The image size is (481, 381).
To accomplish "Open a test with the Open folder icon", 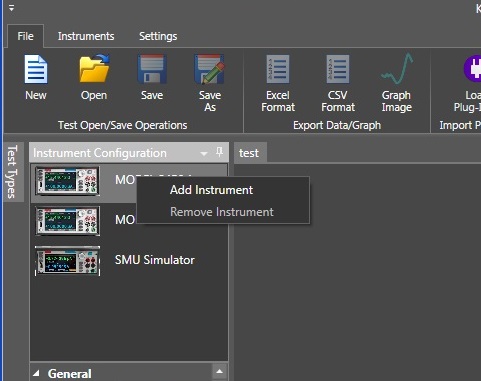I will pyautogui.click(x=94, y=69).
